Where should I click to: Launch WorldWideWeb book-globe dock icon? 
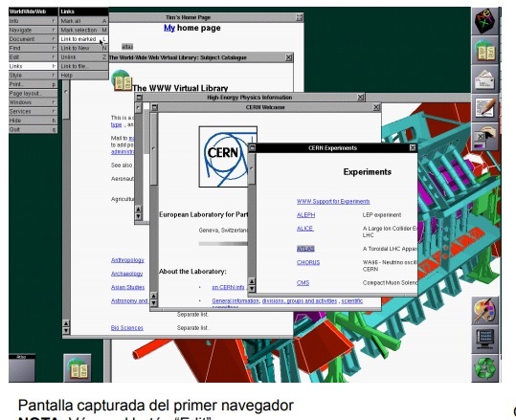pos(485,50)
